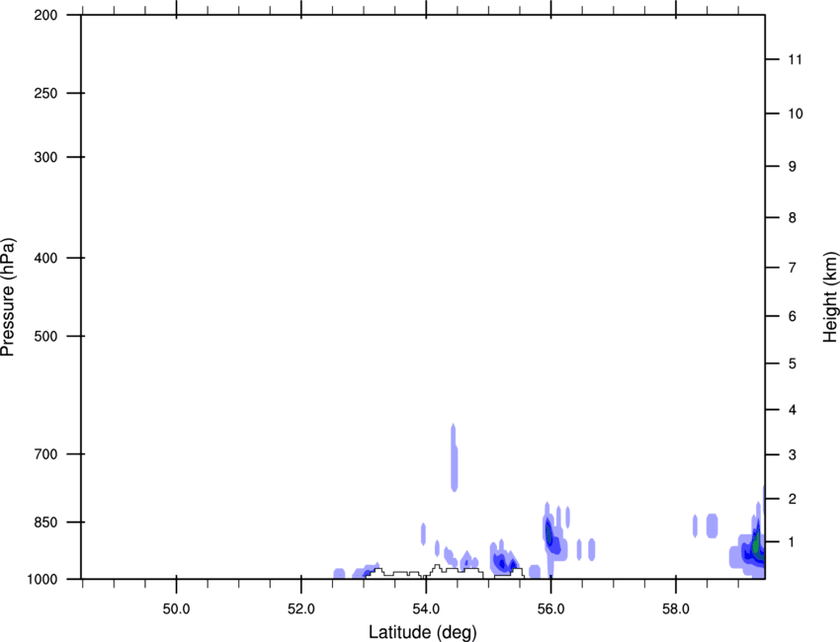The height and width of the screenshot is (642, 840).
Task: Select the 58.0 latitude tick label
Action: pos(675,604)
